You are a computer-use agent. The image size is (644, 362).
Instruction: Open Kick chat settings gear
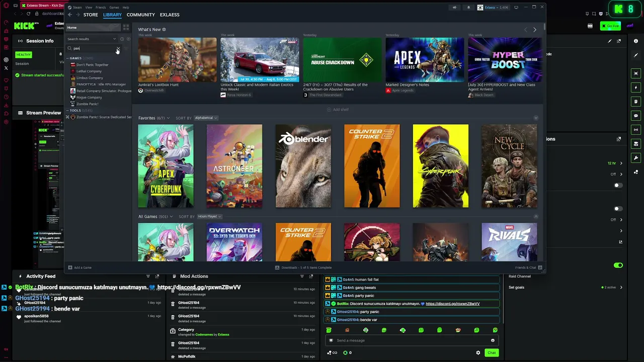pos(478,353)
